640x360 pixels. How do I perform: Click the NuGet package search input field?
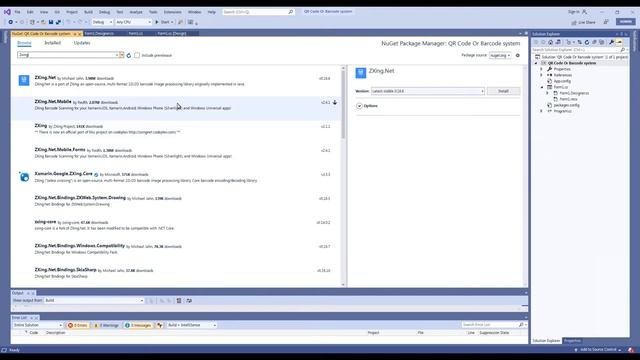click(x=68, y=55)
